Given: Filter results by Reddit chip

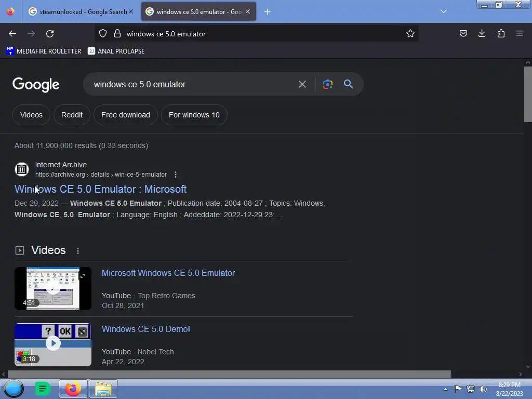Looking at the screenshot, I should [72, 115].
